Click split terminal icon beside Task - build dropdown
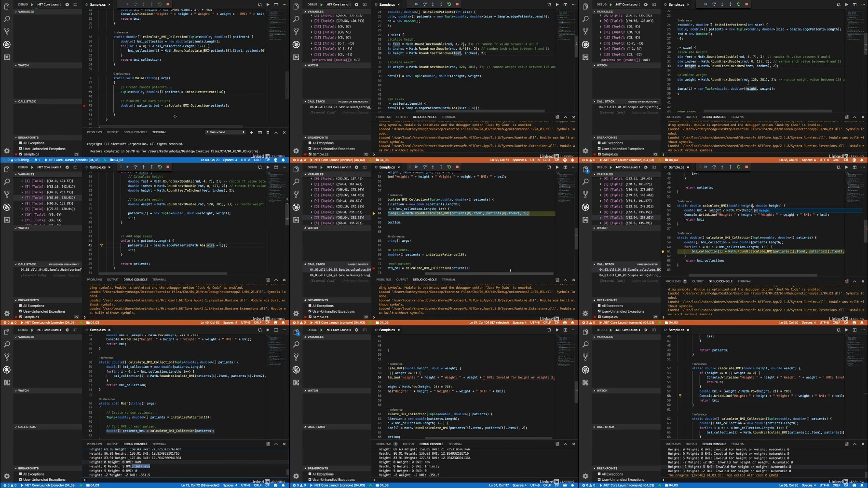 click(259, 132)
